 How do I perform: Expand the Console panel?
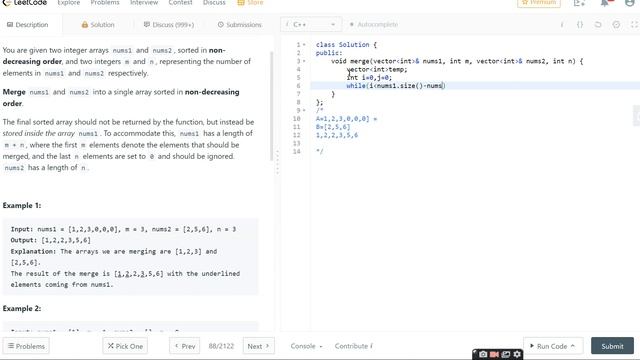coord(306,346)
